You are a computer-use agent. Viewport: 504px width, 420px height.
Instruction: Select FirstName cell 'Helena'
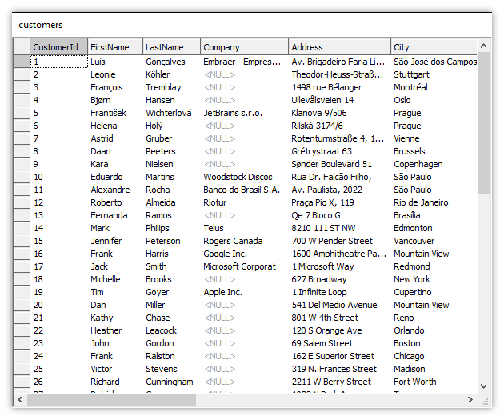115,126
